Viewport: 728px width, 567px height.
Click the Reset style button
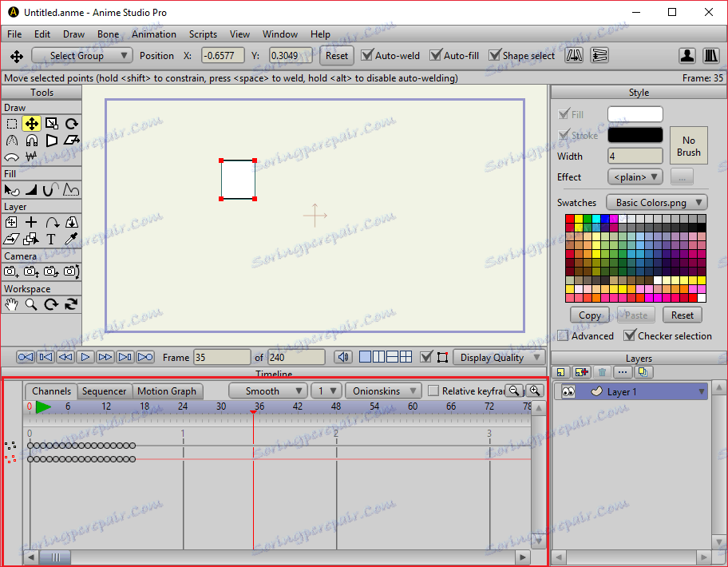(x=682, y=315)
